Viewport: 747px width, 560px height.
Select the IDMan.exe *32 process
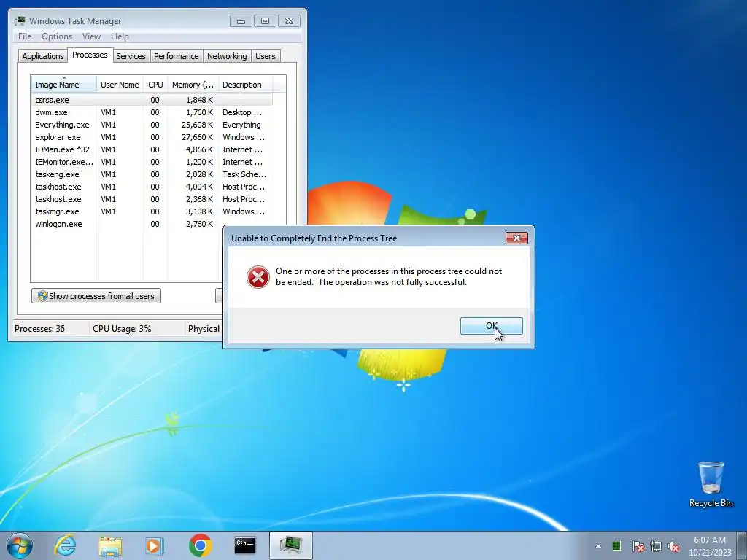click(x=152, y=149)
